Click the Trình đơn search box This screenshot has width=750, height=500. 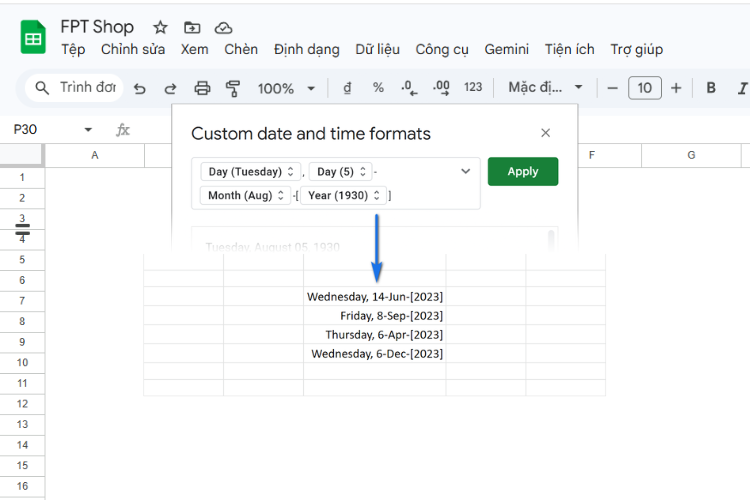click(x=75, y=88)
